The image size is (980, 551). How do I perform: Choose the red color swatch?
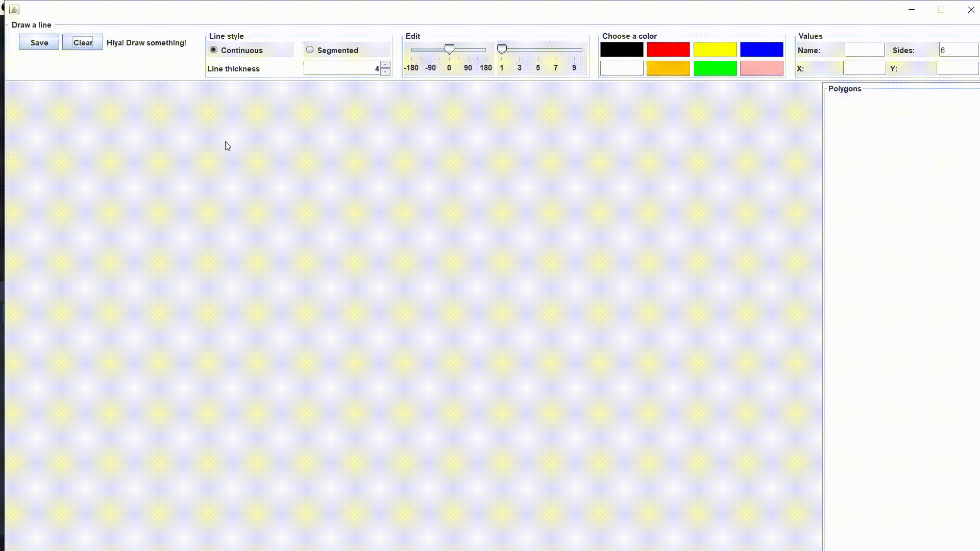tap(668, 49)
